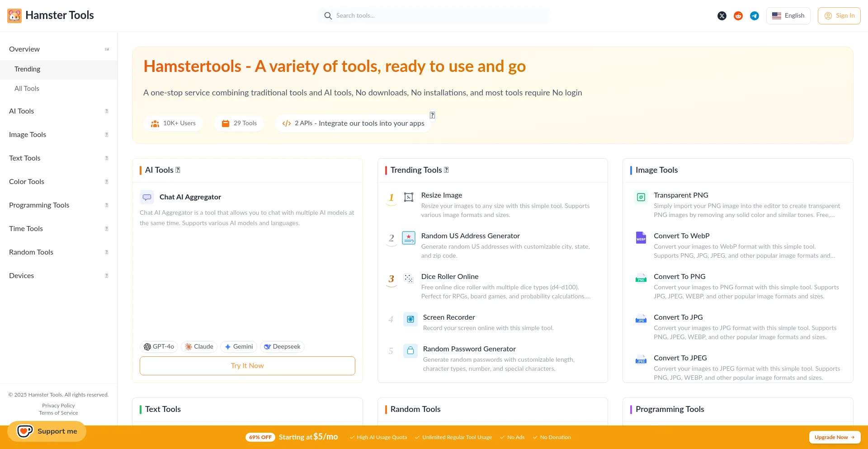868x449 pixels.
Task: Open the Reddit social icon
Action: (738, 16)
